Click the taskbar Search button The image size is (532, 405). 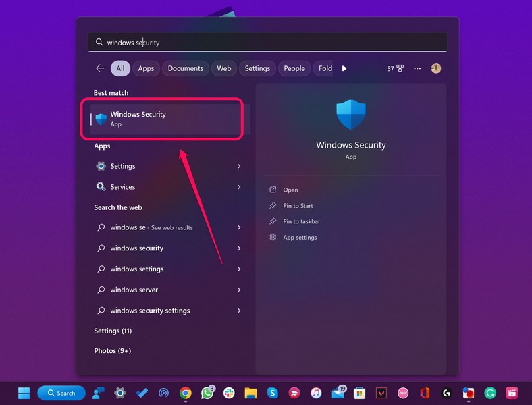pyautogui.click(x=61, y=393)
